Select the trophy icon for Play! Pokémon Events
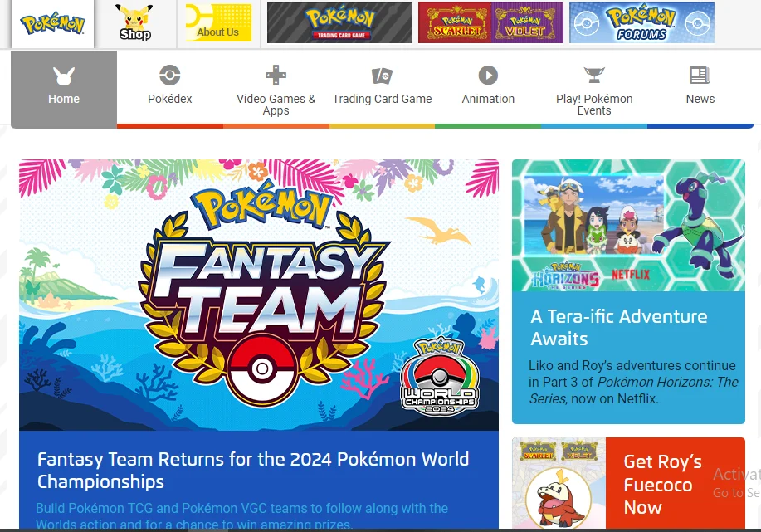 (594, 76)
